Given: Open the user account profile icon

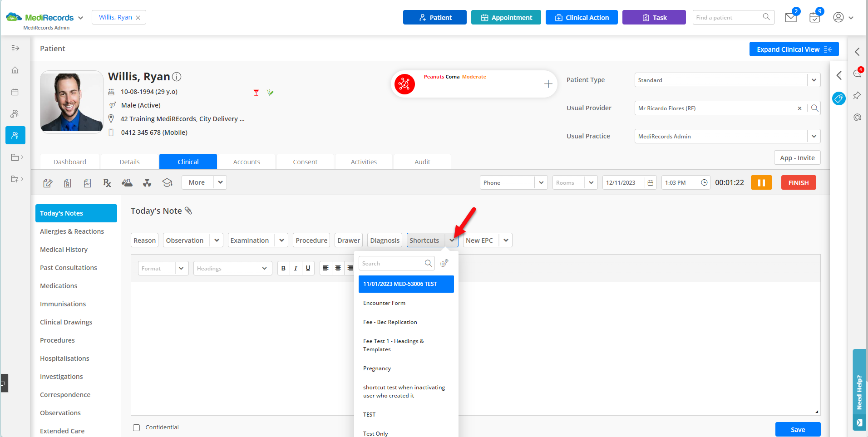Looking at the screenshot, I should tap(838, 17).
